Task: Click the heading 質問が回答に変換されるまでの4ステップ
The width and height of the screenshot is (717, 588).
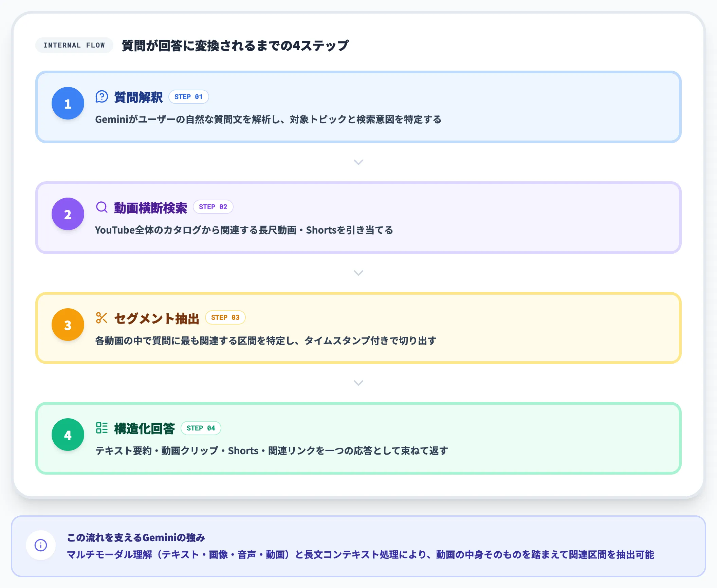Action: click(235, 45)
